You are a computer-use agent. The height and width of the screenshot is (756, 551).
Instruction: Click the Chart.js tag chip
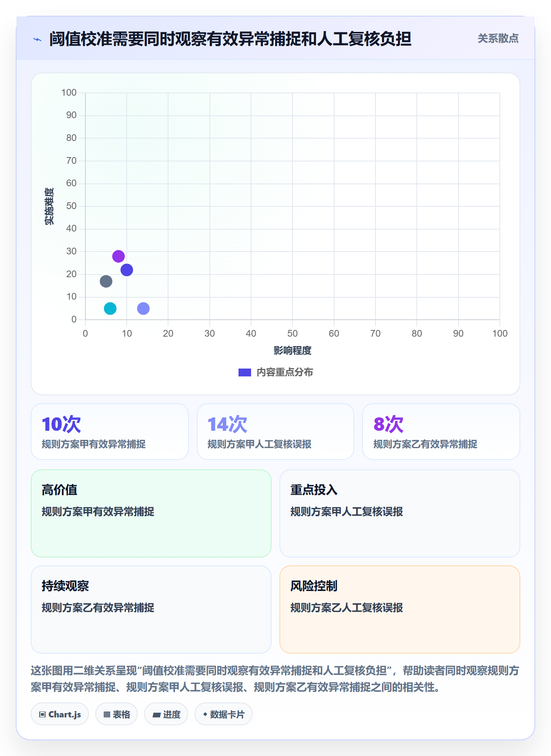point(60,714)
